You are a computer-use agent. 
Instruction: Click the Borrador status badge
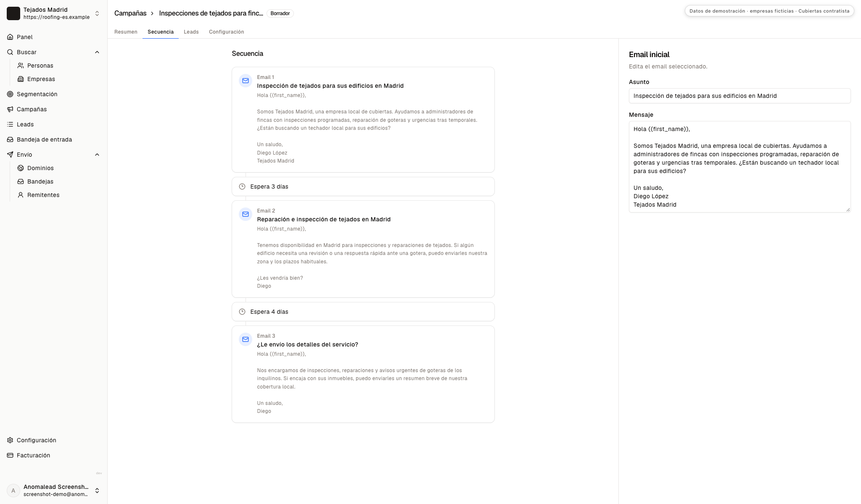pos(280,13)
